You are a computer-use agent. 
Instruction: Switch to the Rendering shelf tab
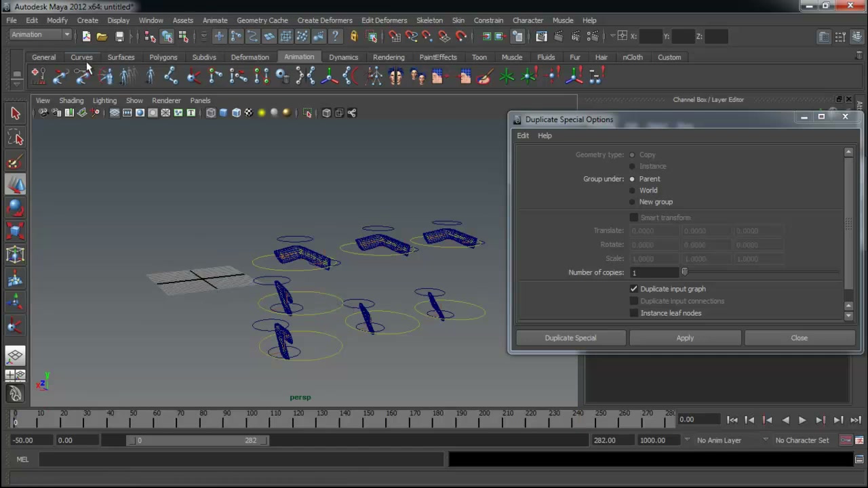[x=389, y=58]
